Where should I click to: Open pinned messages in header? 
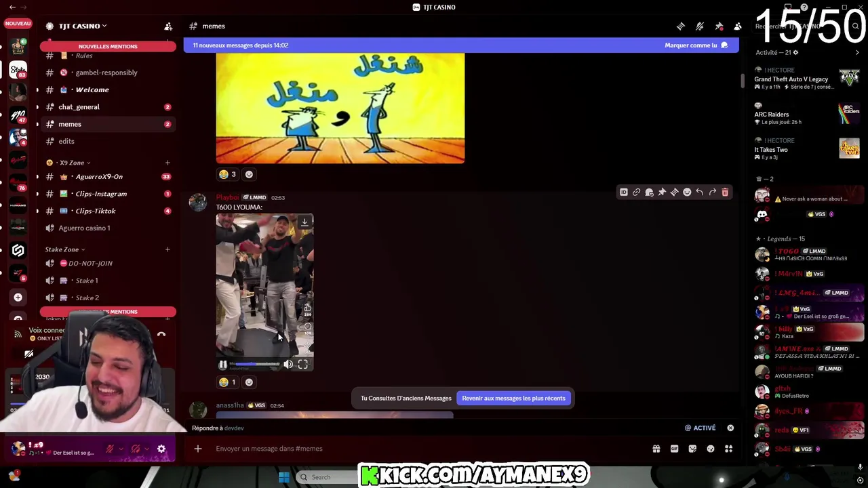719,26
